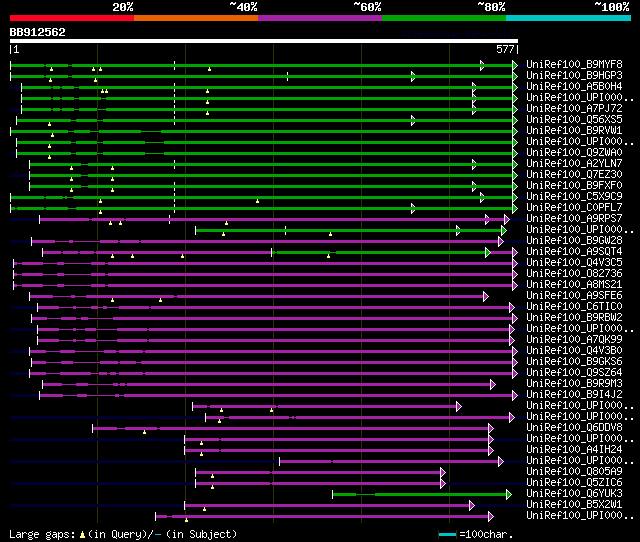This screenshot has width=640, height=542.
Task: Select the UniRef100_Q9ZWA0 label
Action: (574, 153)
